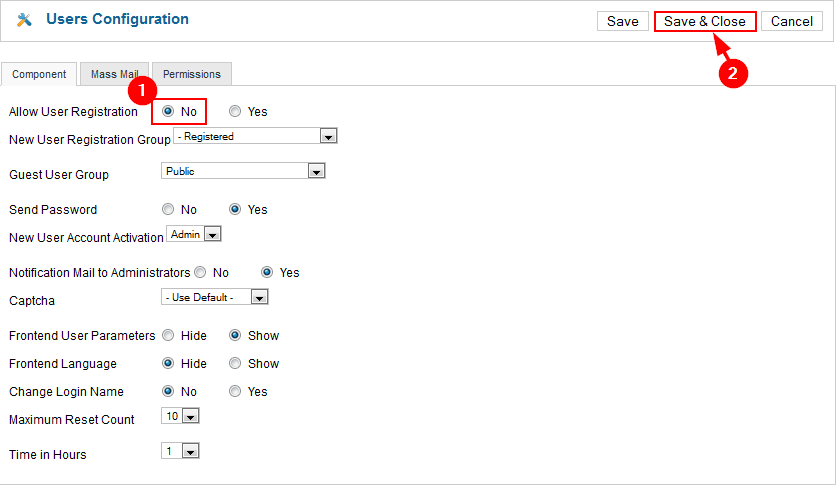Screen dimensions: 836x485
Task: Expand the Captcha dropdown
Action: tap(215, 298)
